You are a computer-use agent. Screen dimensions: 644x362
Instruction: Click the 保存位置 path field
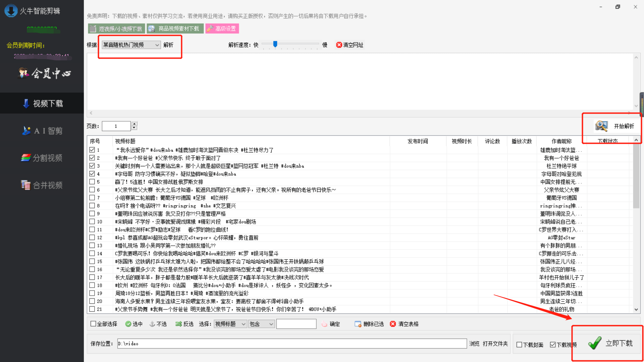[x=292, y=344]
